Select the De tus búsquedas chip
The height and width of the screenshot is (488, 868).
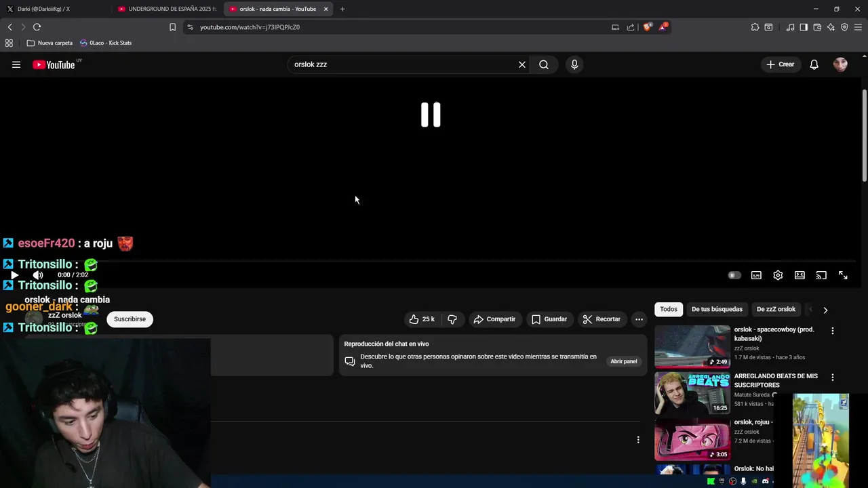click(x=717, y=309)
